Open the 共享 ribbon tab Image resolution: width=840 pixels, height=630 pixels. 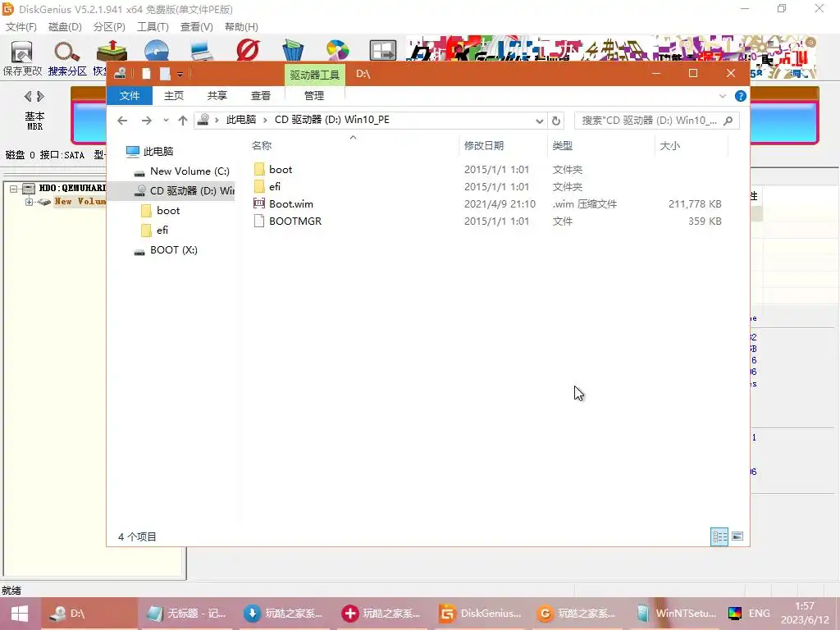(217, 95)
